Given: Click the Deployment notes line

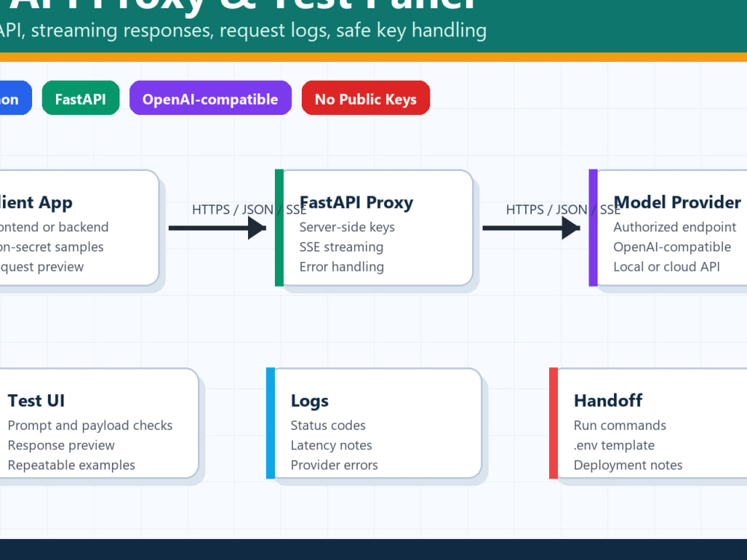Looking at the screenshot, I should [x=628, y=464].
